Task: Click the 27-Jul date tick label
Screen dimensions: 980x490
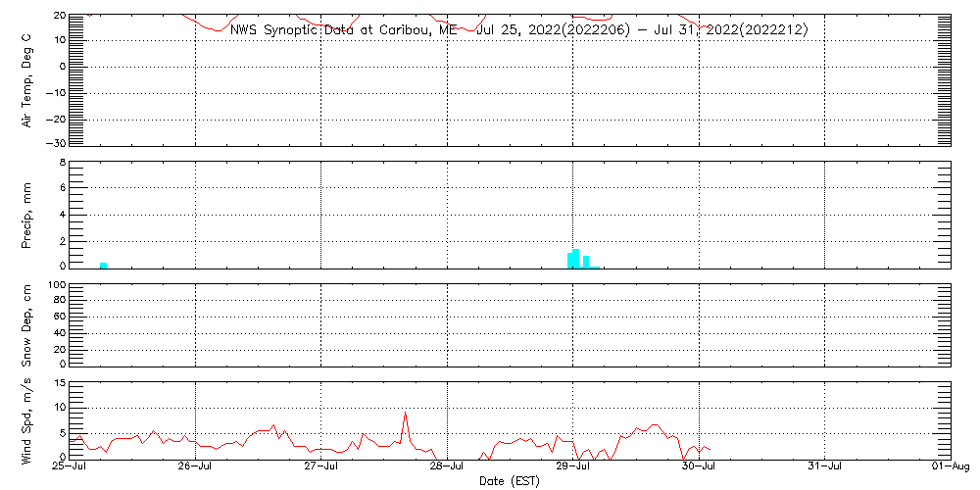Action: point(320,467)
